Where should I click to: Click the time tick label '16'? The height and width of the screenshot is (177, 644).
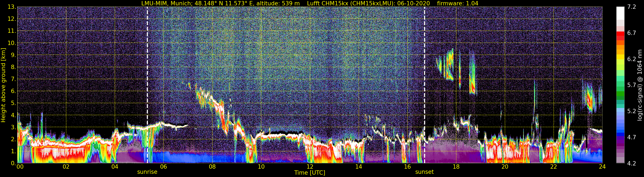point(407,167)
